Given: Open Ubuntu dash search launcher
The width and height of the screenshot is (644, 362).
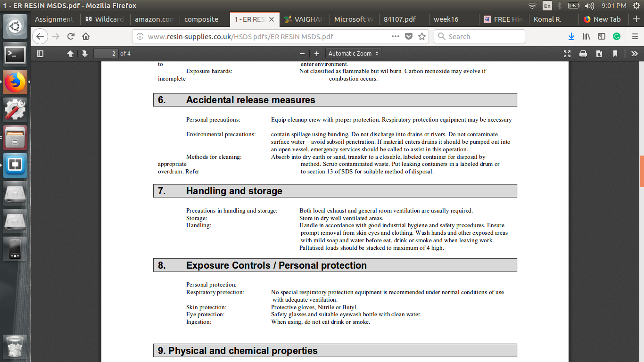Looking at the screenshot, I should click(15, 26).
